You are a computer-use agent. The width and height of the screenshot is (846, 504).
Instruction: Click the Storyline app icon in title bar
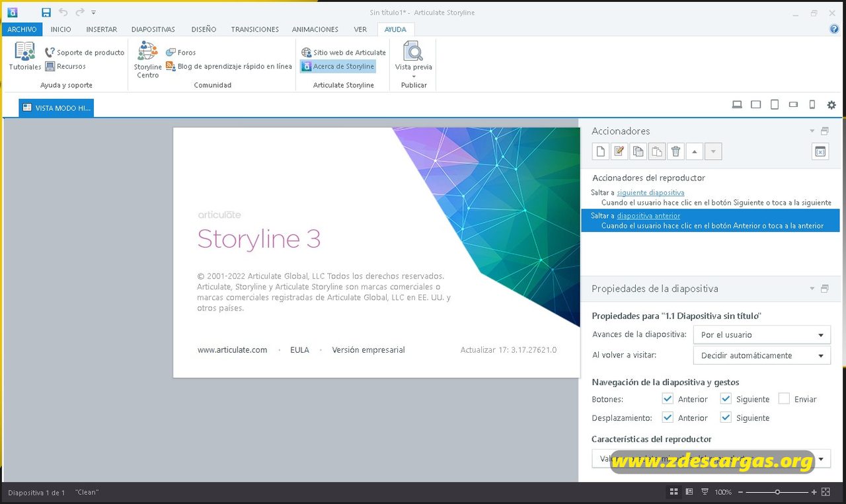click(12, 13)
